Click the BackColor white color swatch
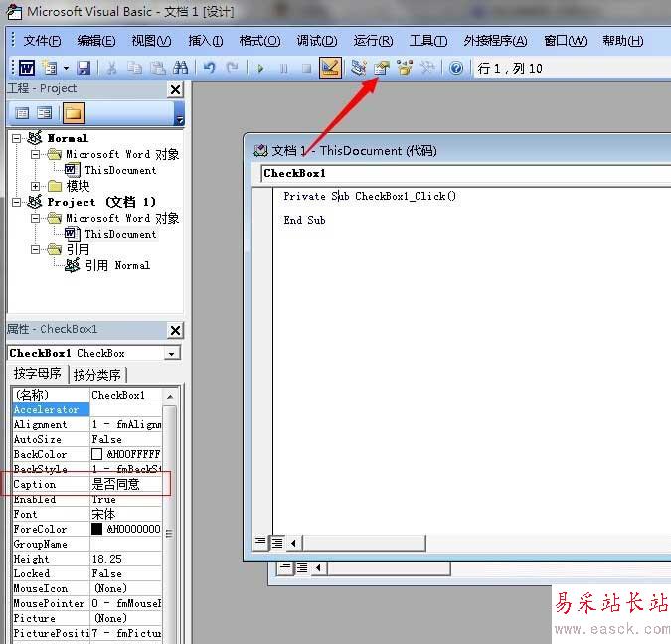 (97, 454)
